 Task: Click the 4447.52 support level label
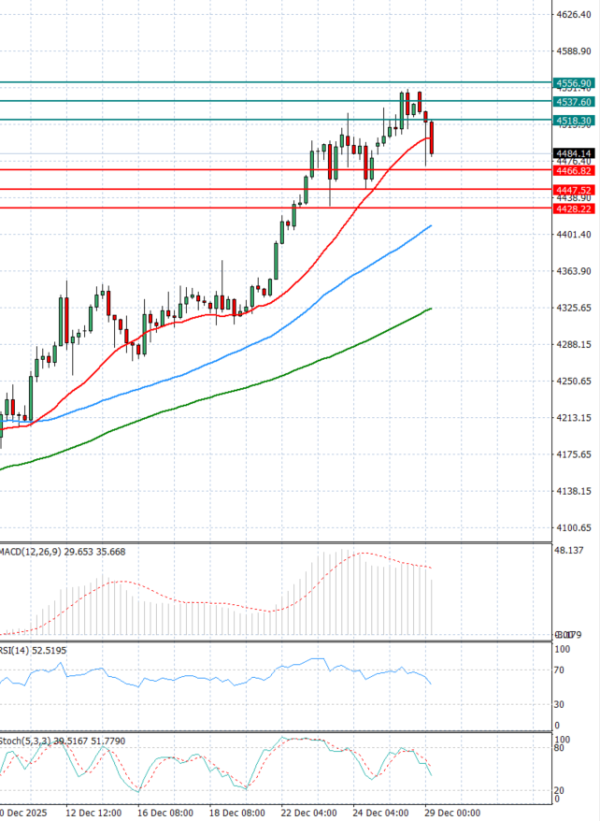pos(574,189)
